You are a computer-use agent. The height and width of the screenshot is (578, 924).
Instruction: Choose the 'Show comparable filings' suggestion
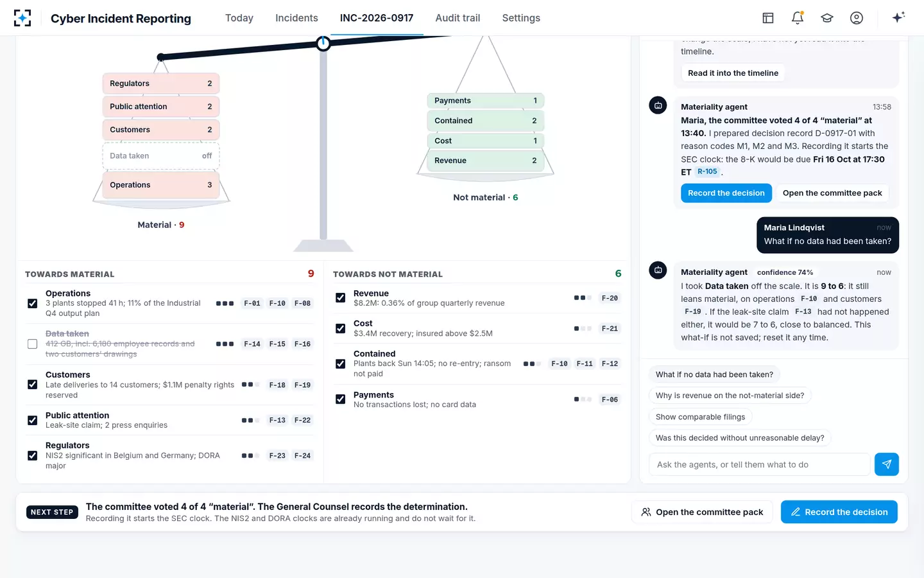[701, 417]
